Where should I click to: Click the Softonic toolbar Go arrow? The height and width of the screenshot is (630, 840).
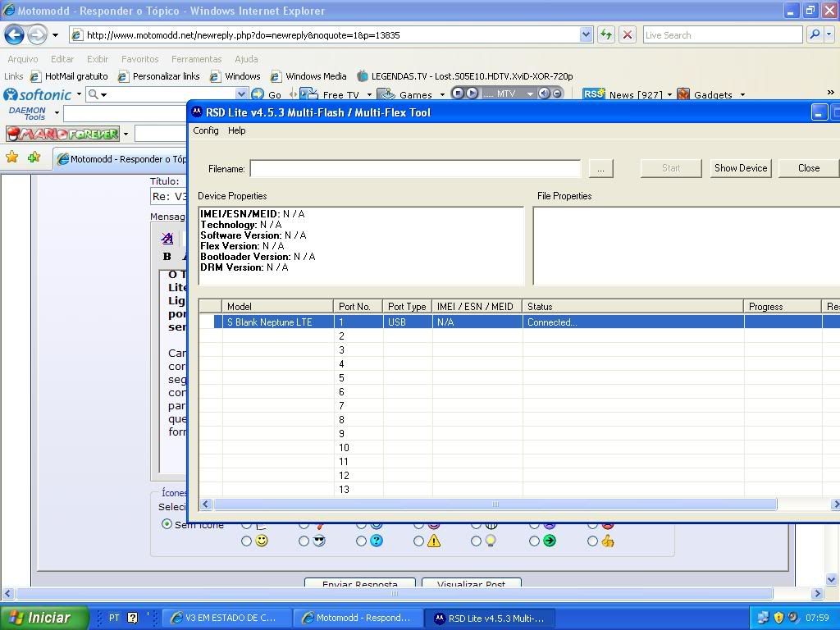pos(258,94)
